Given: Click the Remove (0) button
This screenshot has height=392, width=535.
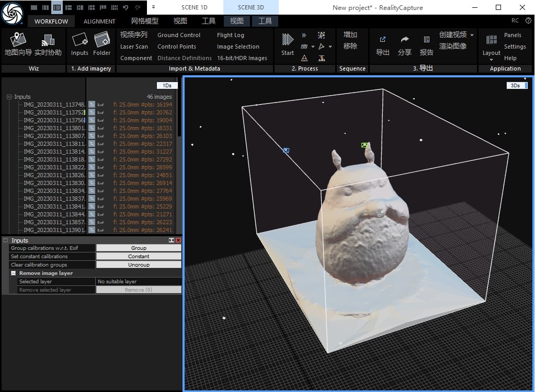Looking at the screenshot, I should tap(139, 290).
